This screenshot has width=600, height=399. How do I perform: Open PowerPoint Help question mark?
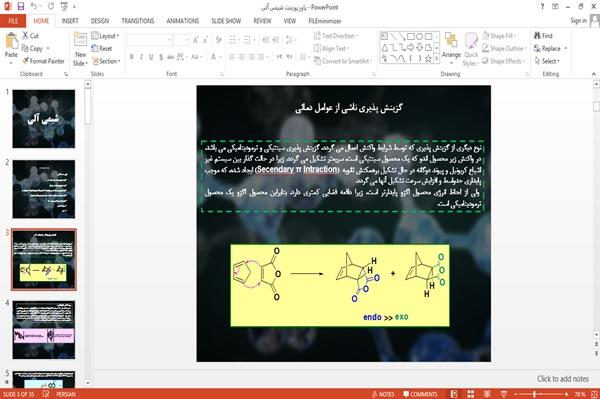pyautogui.click(x=542, y=7)
